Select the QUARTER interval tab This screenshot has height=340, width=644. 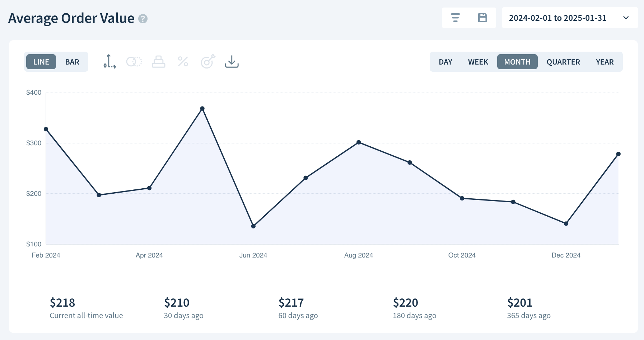pos(563,62)
